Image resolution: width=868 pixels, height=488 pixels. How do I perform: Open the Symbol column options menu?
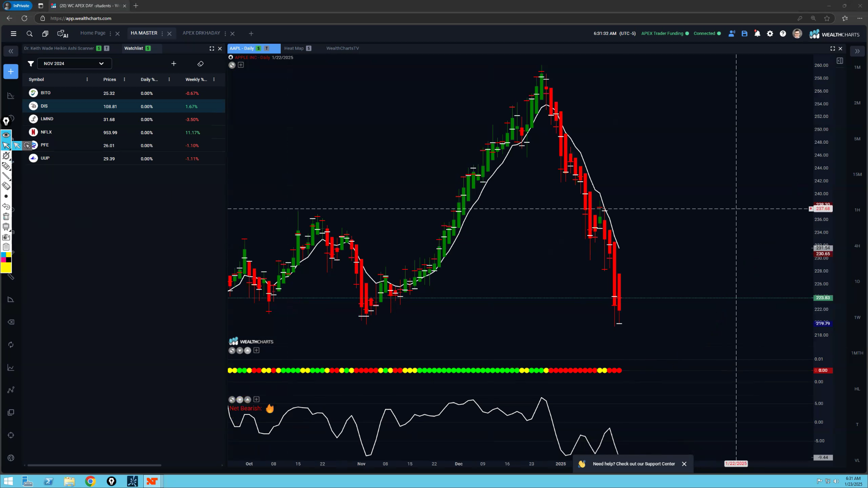tap(87, 80)
